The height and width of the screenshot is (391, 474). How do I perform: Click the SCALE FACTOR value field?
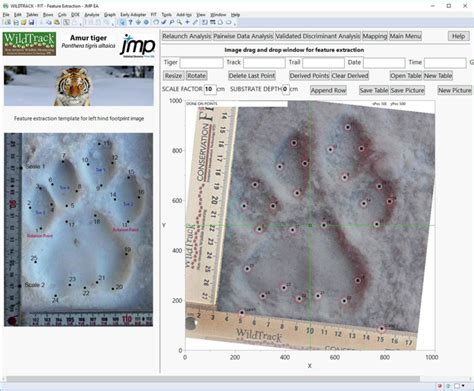click(x=210, y=89)
